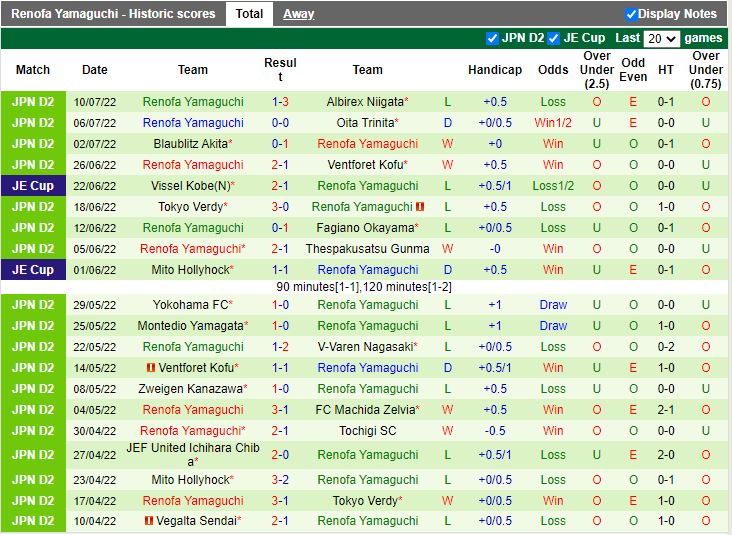The height and width of the screenshot is (535, 732).
Task: Switch to the Away tab
Action: point(298,14)
